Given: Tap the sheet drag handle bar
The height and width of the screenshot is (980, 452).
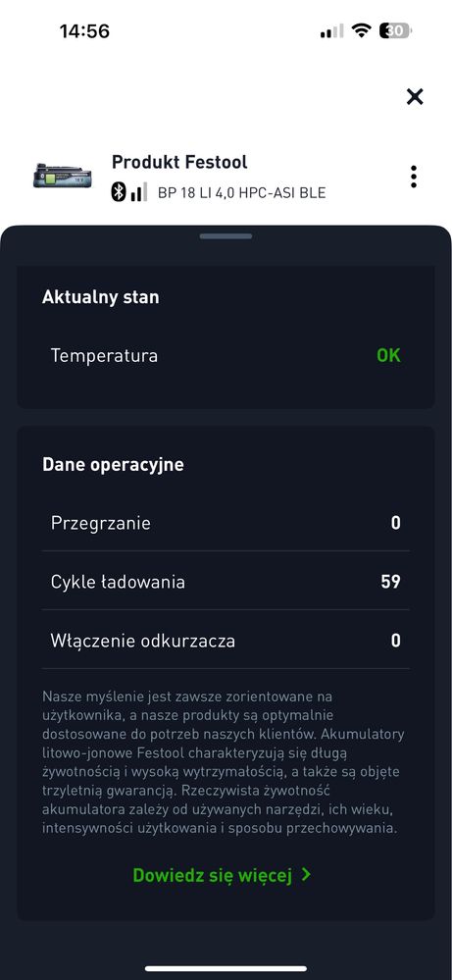Looking at the screenshot, I should [226, 236].
